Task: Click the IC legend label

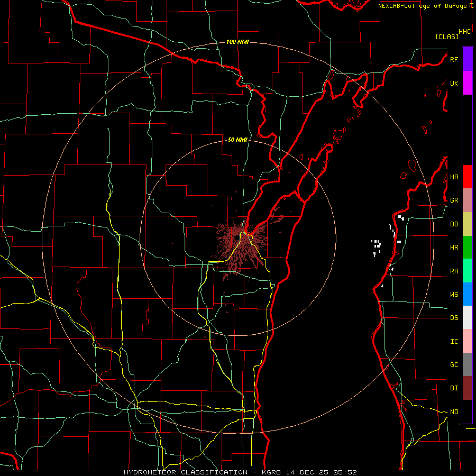Action: [x=454, y=341]
